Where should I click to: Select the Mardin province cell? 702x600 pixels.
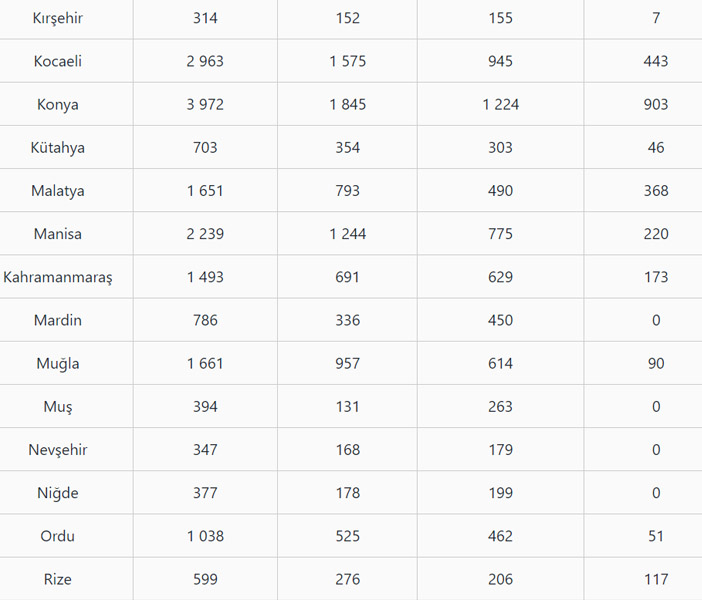[58, 320]
